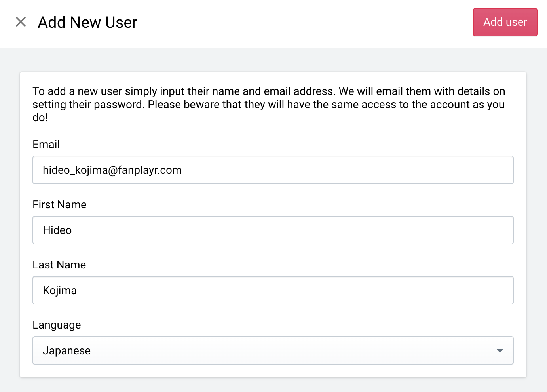
Task: Focus the Email input field
Action: tap(273, 170)
